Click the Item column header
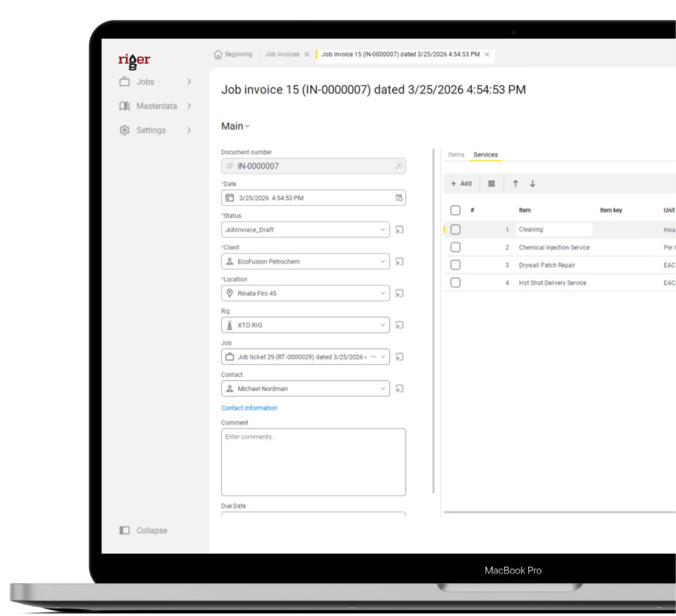 [x=525, y=211]
